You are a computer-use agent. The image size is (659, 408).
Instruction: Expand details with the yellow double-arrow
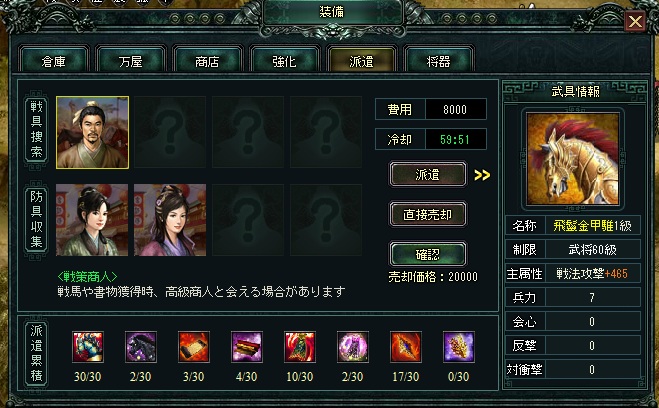click(x=482, y=175)
